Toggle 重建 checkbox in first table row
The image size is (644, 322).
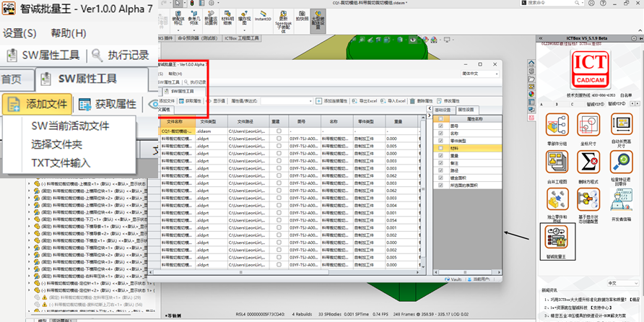[279, 131]
